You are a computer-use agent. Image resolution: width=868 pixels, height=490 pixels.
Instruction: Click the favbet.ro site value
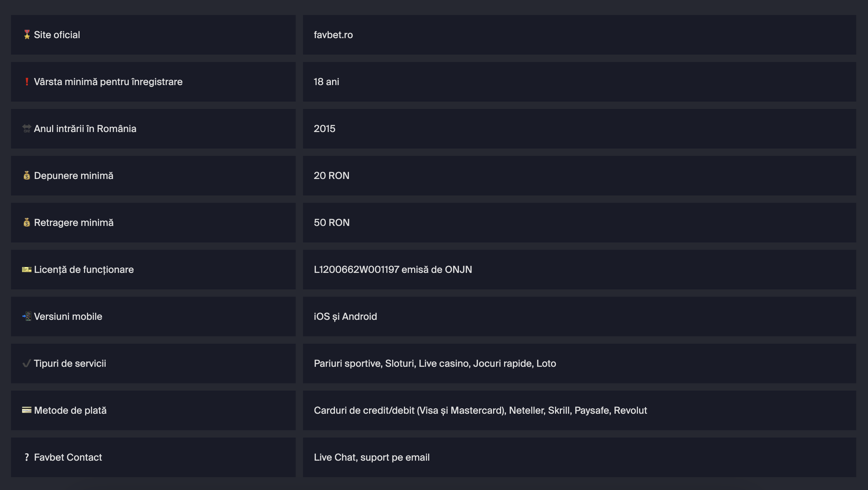click(x=333, y=35)
